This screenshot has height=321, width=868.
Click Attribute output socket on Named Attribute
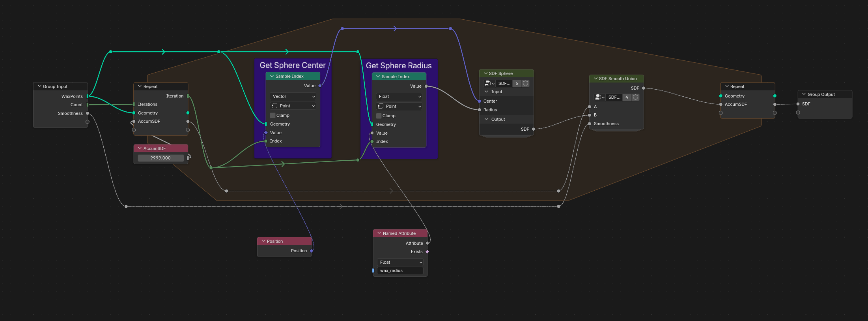pos(427,243)
